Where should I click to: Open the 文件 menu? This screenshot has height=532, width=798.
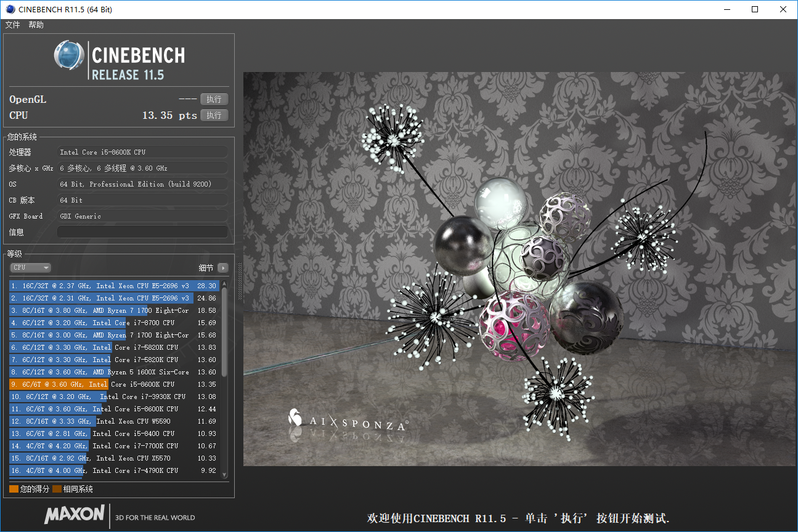point(13,25)
